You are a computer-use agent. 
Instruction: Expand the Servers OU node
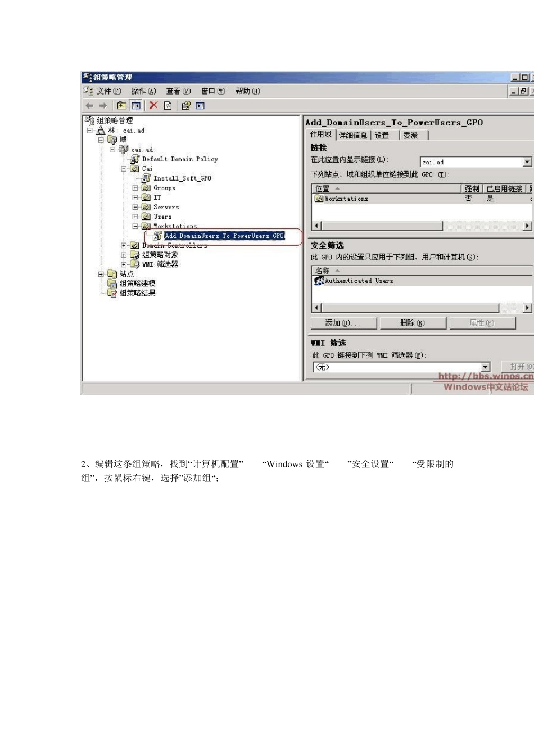pos(135,207)
